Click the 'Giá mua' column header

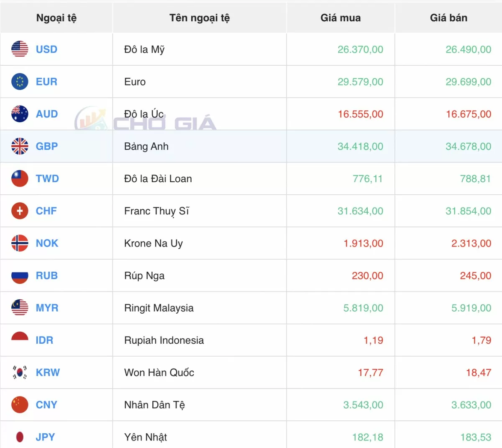coord(341,18)
